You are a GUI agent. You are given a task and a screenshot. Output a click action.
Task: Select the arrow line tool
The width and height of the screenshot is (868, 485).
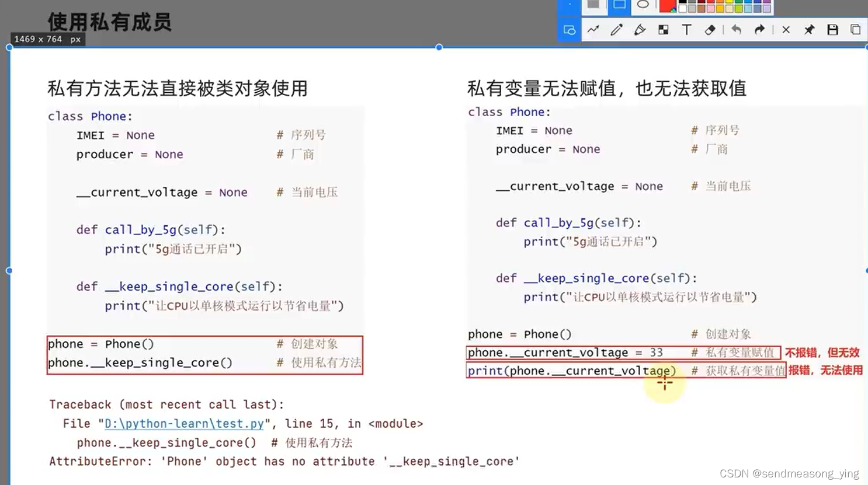click(594, 29)
